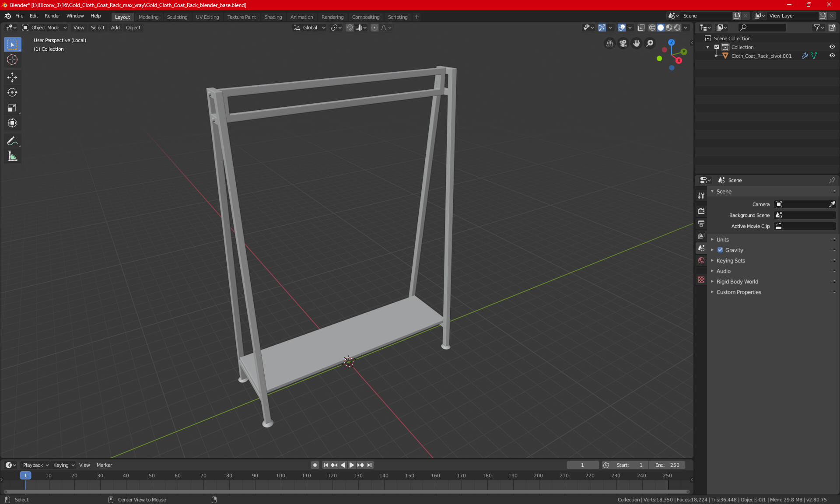Select the Measure tool
This screenshot has height=504, width=840.
coord(12,156)
